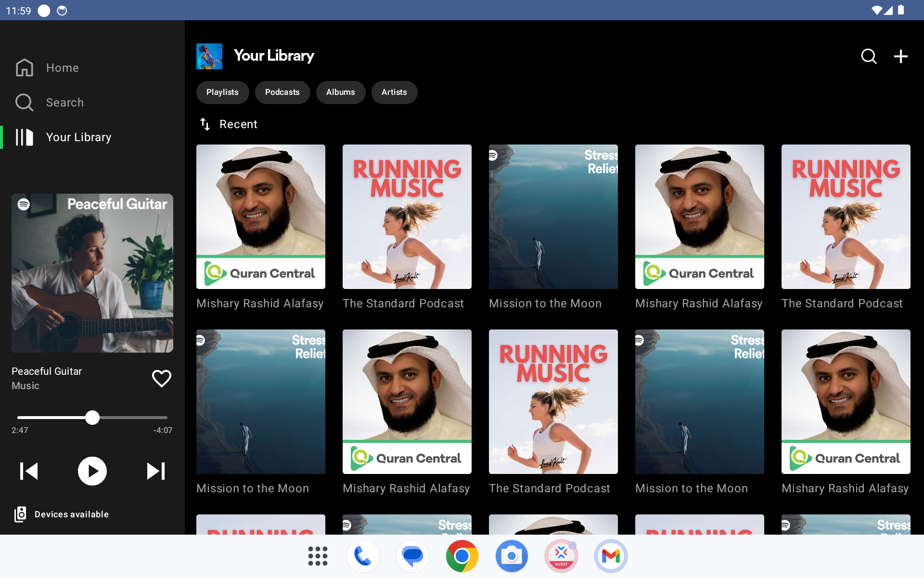Click the plus icon to add to library
This screenshot has height=578, width=924.
(900, 56)
